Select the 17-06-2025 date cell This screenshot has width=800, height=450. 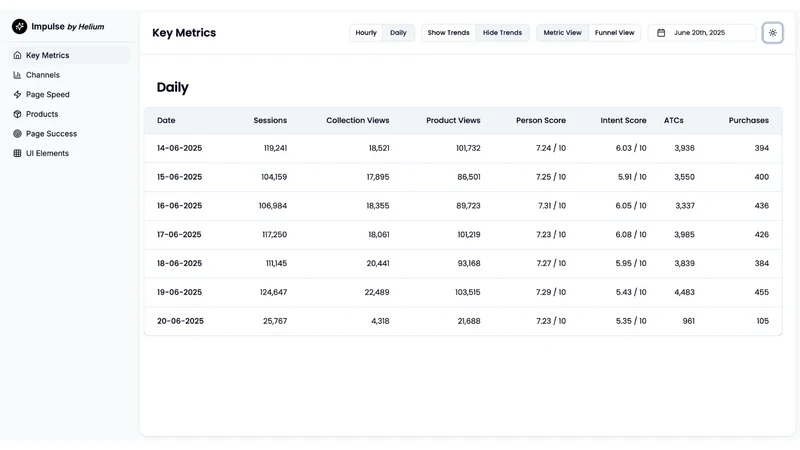point(179,235)
